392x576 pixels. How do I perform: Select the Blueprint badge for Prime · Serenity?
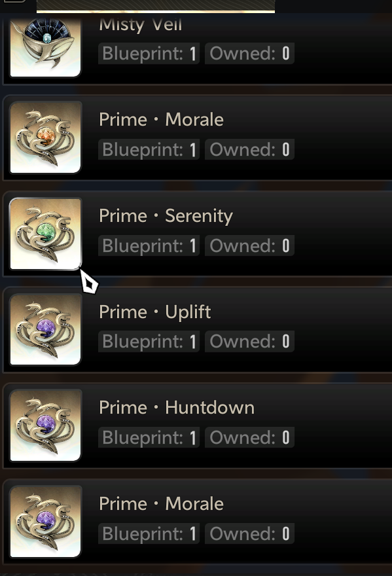[x=149, y=245]
